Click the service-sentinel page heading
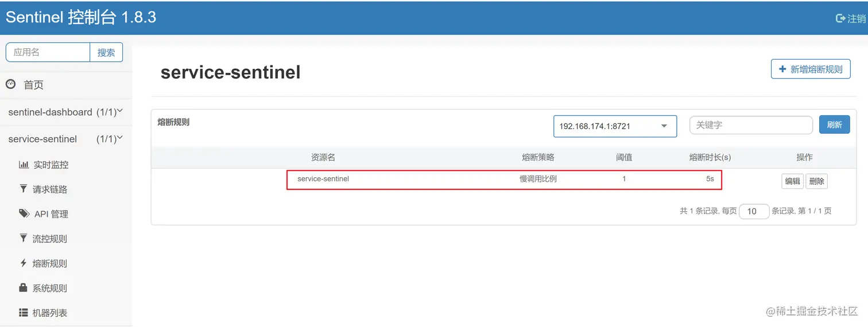Screen dimensions: 868x327 [x=231, y=72]
